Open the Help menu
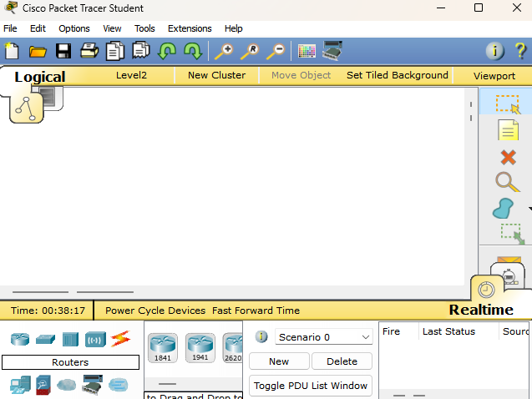The image size is (532, 399). [x=234, y=28]
